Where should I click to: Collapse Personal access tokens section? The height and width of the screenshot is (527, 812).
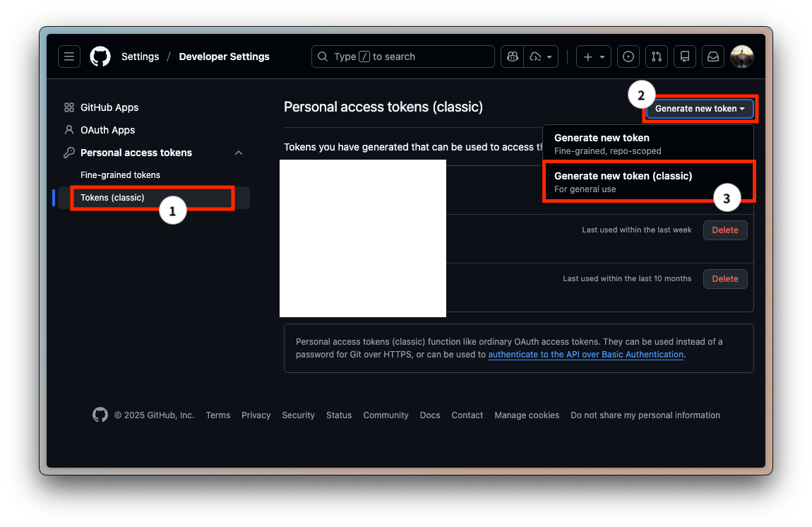pos(239,153)
